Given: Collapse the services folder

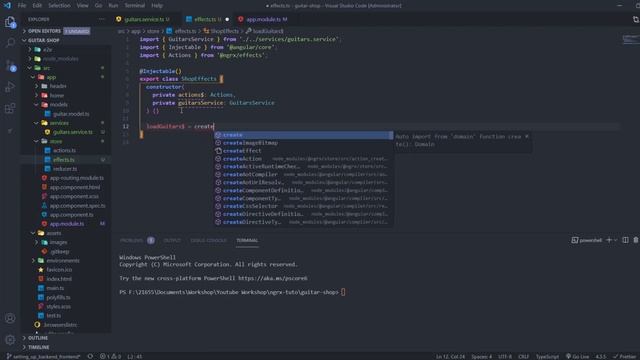Looking at the screenshot, I should click(x=59, y=123).
